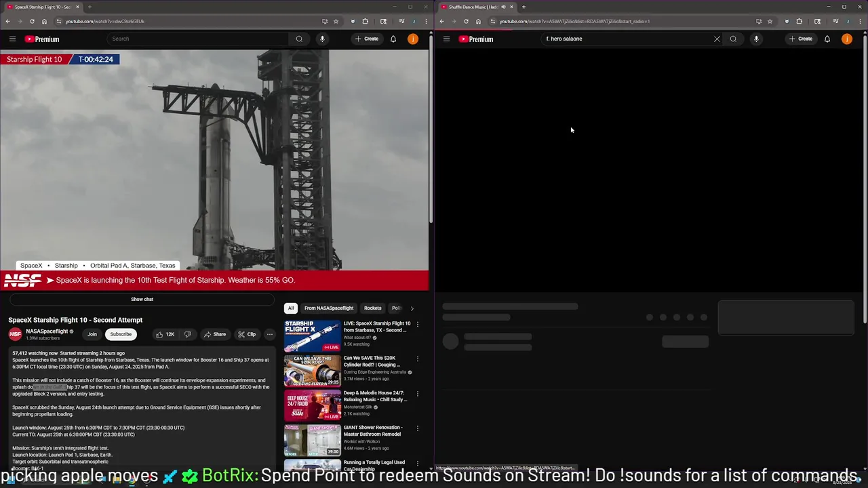Select the 'All' filter chip
The image size is (868, 488).
291,308
